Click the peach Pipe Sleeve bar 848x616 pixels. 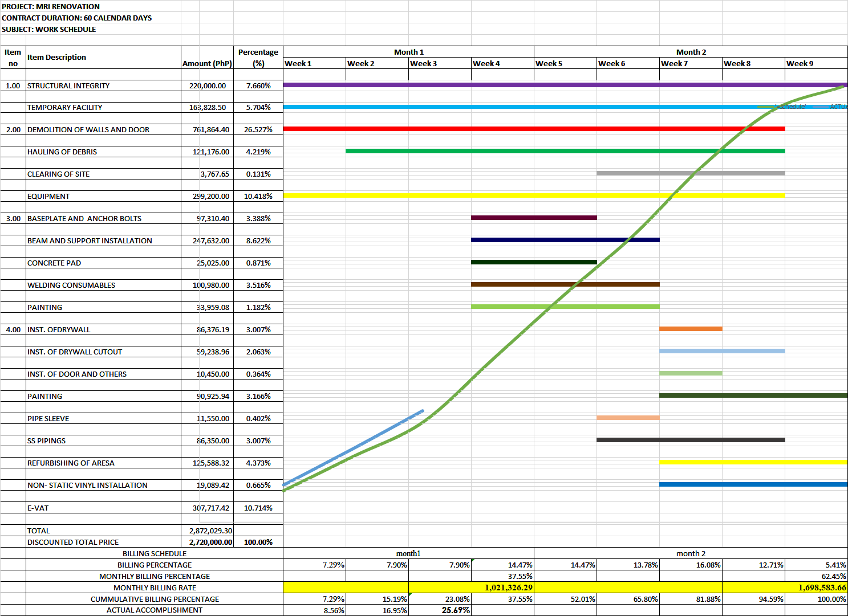click(628, 418)
